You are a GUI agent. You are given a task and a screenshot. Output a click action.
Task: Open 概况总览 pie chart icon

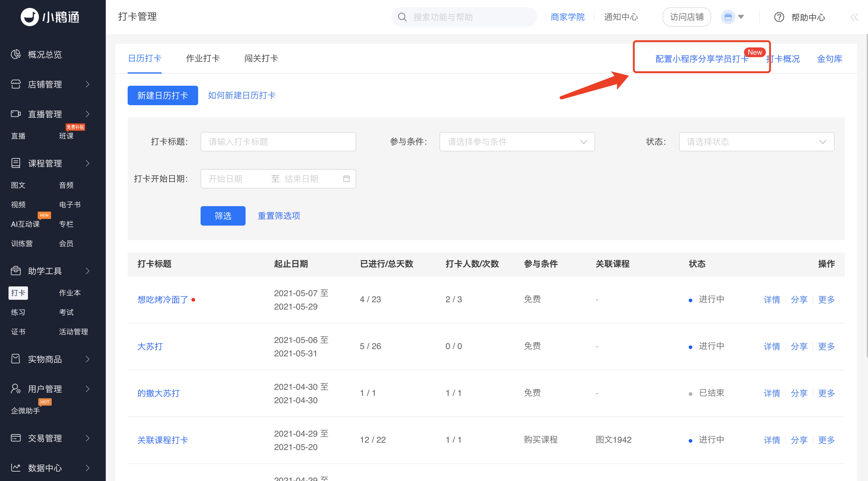pos(16,54)
